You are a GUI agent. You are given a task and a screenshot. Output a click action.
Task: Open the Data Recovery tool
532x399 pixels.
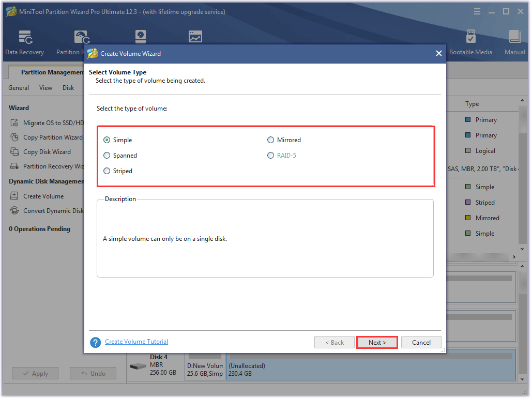coord(25,42)
